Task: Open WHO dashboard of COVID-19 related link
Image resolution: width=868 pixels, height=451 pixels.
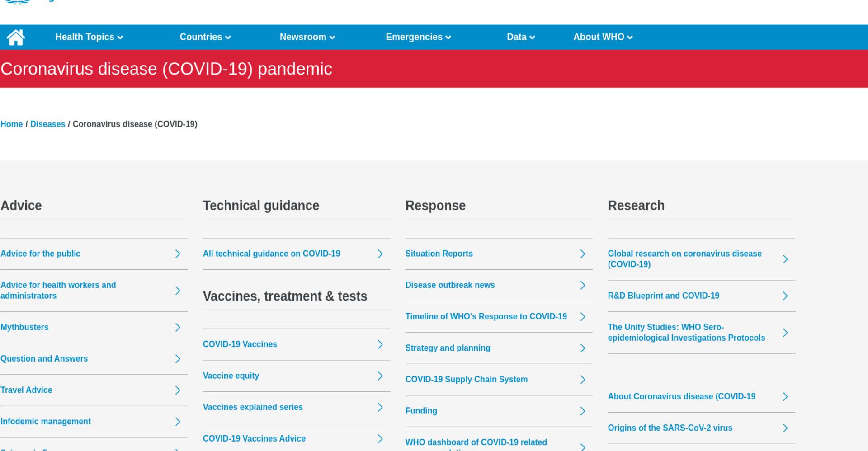Action: tap(476, 444)
